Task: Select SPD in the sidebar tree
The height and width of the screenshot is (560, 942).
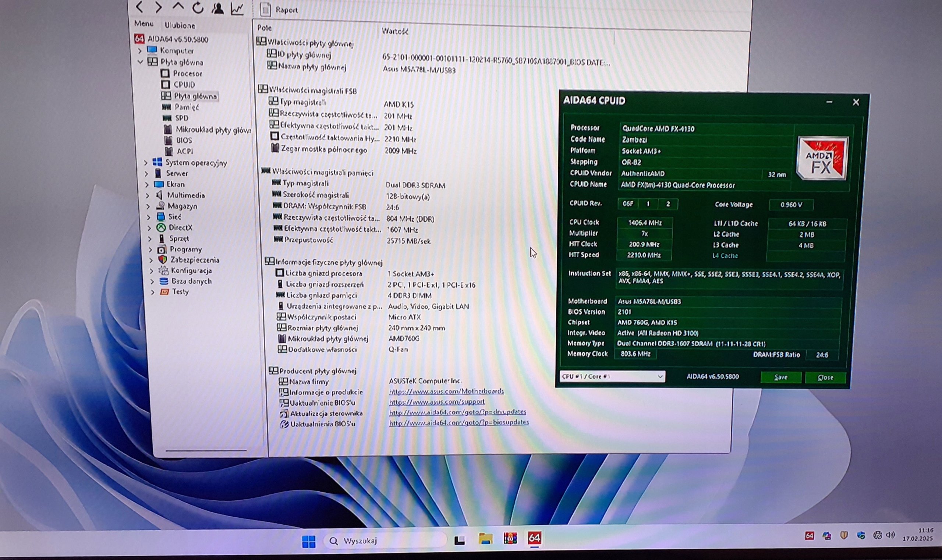Action: pos(181,118)
